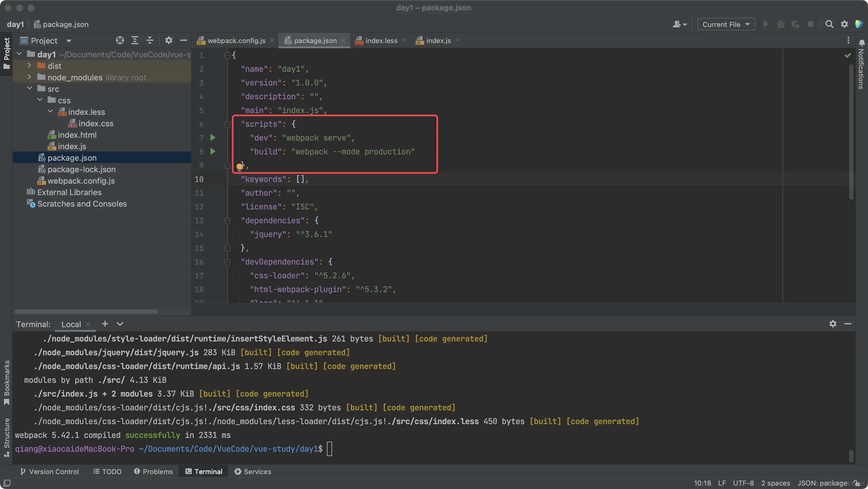
Task: Click the Select Opened File target icon
Action: point(120,40)
